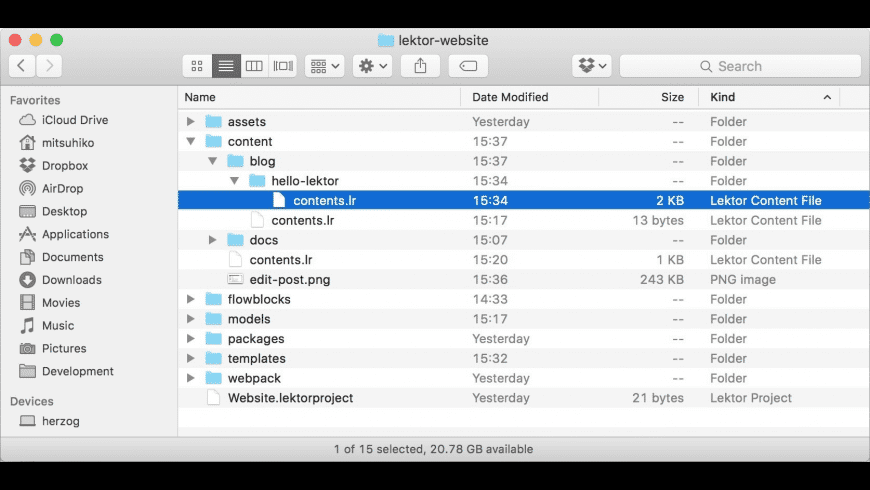Open the Action gear menu
This screenshot has width=870, height=490.
[x=372, y=66]
